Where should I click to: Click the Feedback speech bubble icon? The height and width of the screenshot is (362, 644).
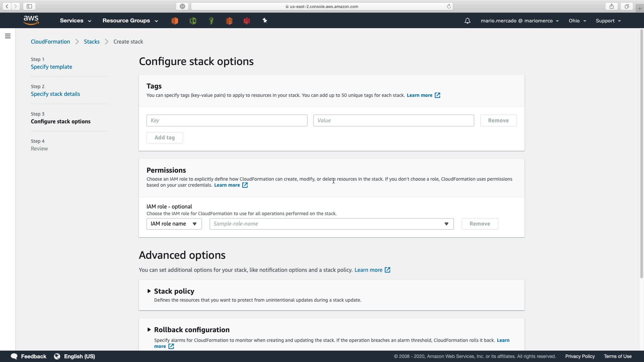pyautogui.click(x=14, y=356)
